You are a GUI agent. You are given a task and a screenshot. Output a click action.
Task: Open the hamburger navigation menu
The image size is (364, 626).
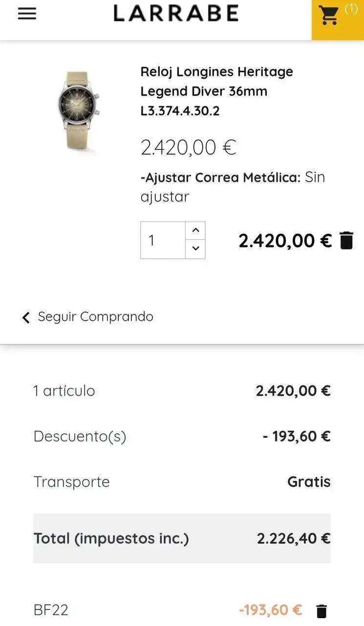pyautogui.click(x=27, y=14)
